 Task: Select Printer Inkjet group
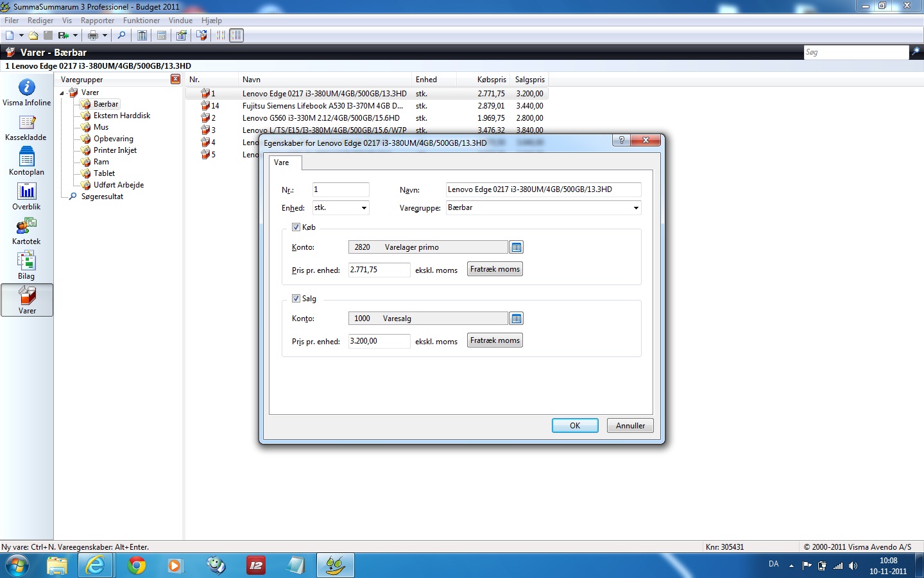click(115, 150)
